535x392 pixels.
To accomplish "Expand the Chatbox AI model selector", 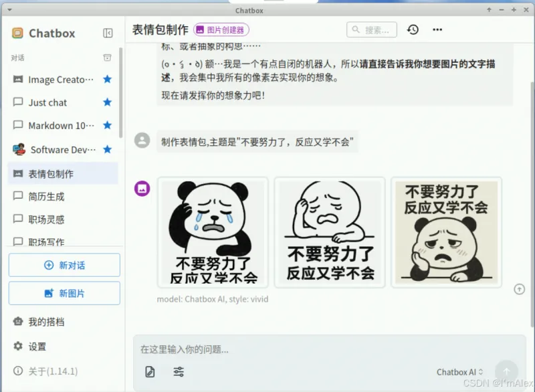I will click(460, 372).
